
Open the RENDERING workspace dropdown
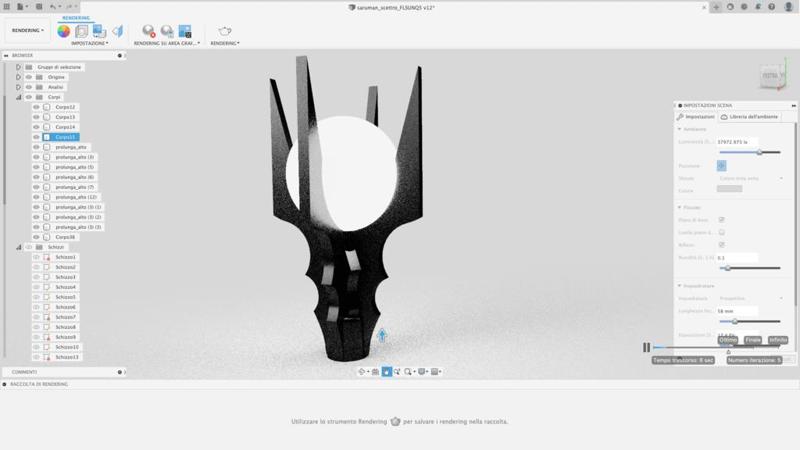coord(28,31)
